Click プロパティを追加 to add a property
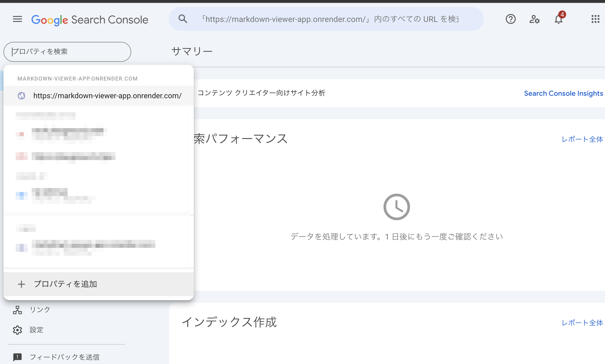Image resolution: width=605 pixels, height=364 pixels. click(x=99, y=284)
